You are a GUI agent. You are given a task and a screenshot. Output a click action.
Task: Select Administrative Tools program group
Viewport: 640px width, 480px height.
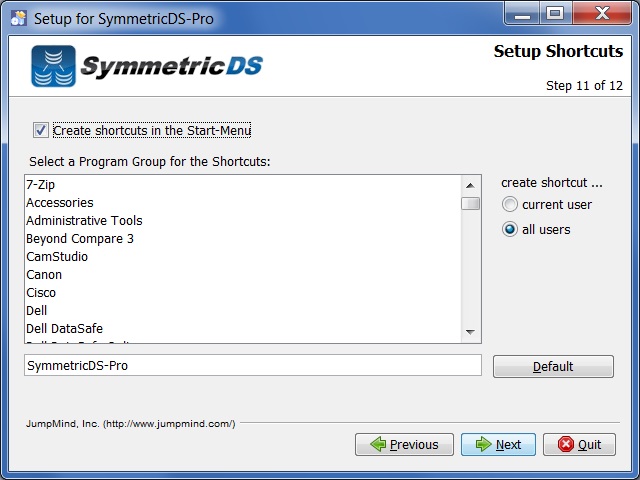[243, 220]
